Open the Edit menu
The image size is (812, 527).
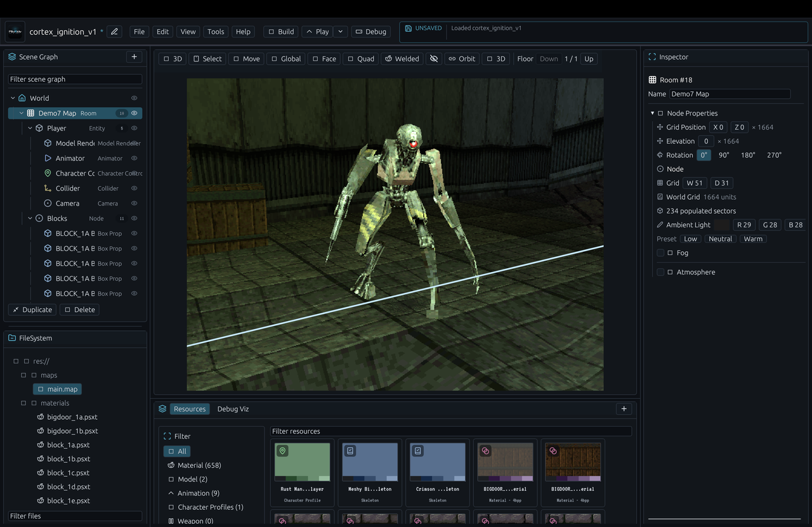tap(163, 31)
